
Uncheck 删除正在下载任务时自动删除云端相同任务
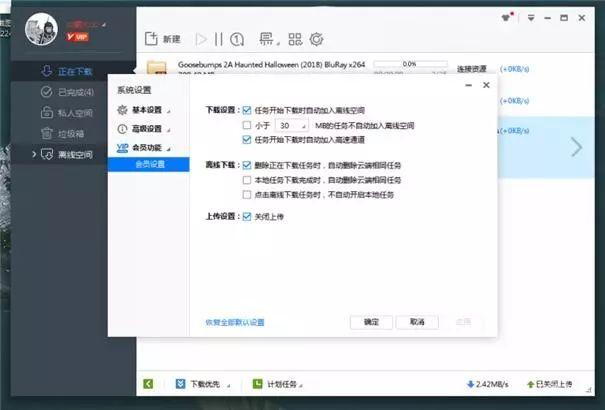tap(247, 165)
